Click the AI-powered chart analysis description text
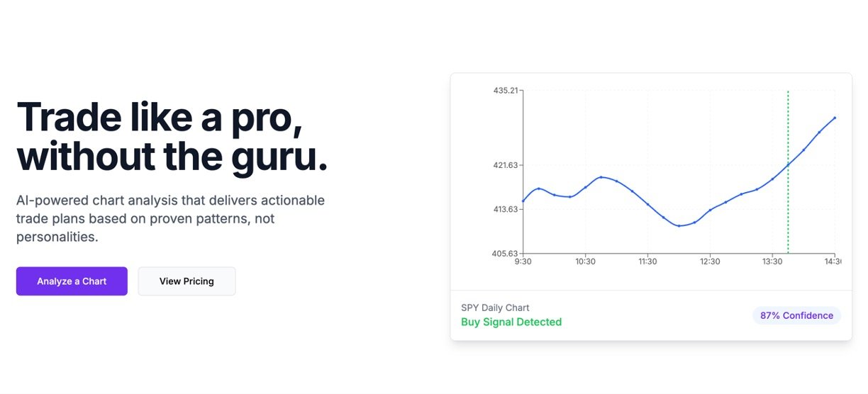The width and height of the screenshot is (868, 394). click(170, 218)
